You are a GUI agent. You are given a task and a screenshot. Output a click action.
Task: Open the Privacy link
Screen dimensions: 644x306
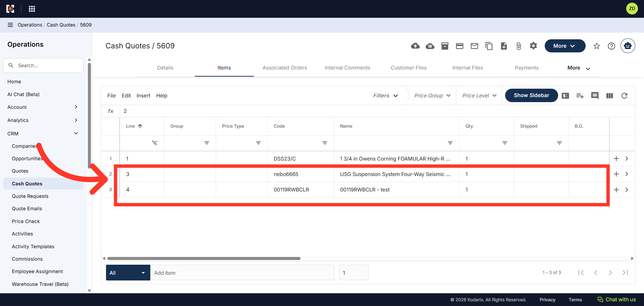tap(547, 300)
